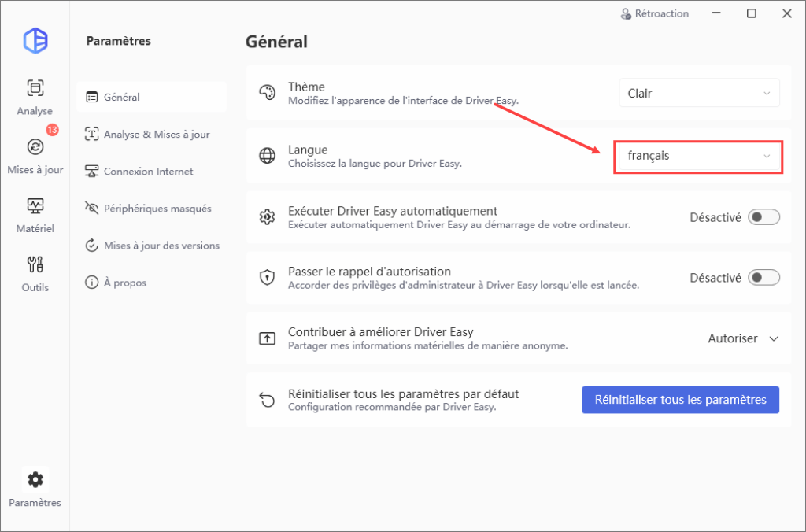Click the shield icon beside Passer le rappel
806x532 pixels.
pyautogui.click(x=267, y=278)
